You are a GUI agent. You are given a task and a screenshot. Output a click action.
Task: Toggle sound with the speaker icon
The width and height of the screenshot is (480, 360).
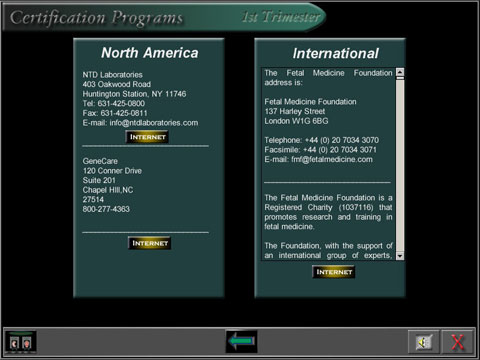(424, 342)
